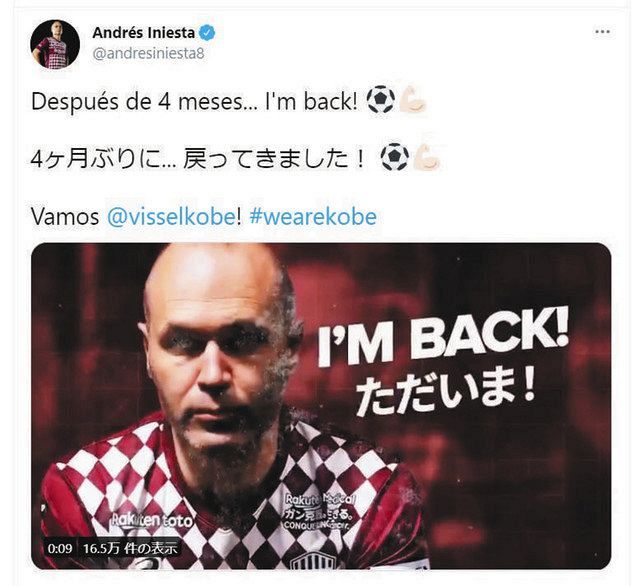The width and height of the screenshot is (640, 586).
Task: Click the soccer ball emoji on Japanese line
Action: [x=395, y=157]
